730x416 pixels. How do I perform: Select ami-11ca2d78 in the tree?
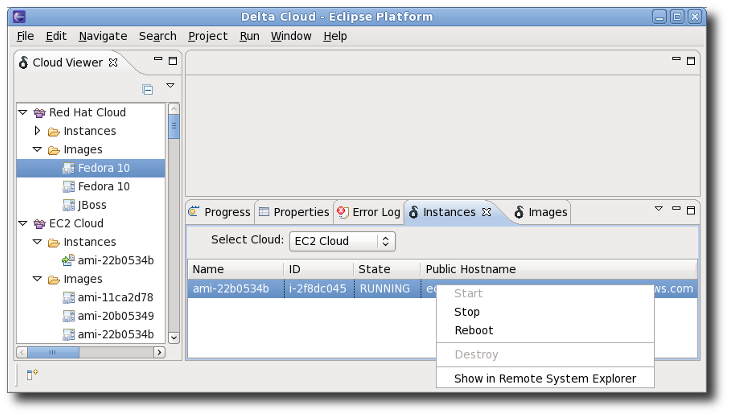115,297
